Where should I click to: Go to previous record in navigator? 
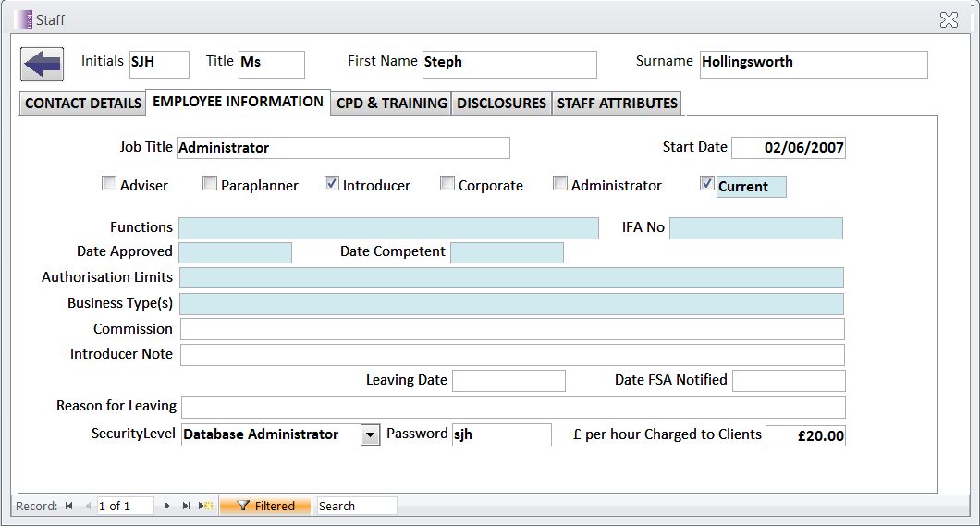[x=88, y=506]
